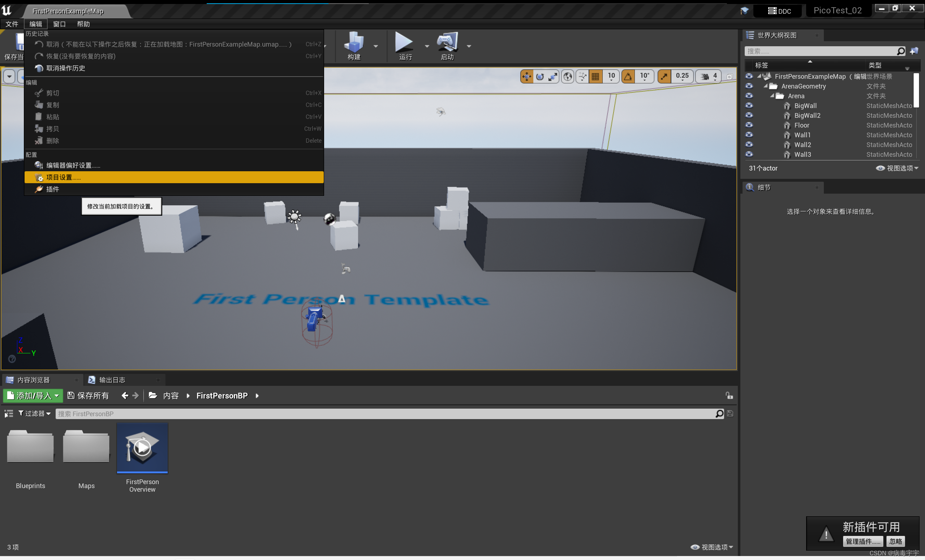Switch to the Output Log (输出日志) tab
This screenshot has height=560, width=925.
coord(112,380)
